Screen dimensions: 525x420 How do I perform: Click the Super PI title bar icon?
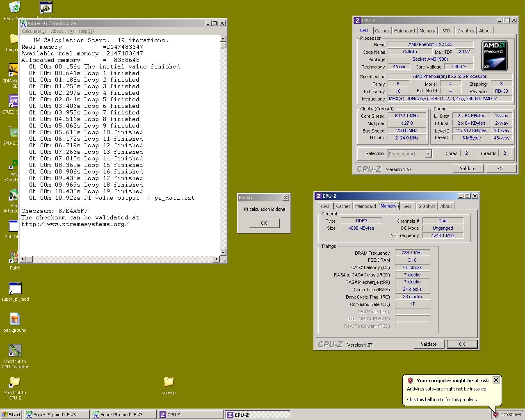point(24,23)
